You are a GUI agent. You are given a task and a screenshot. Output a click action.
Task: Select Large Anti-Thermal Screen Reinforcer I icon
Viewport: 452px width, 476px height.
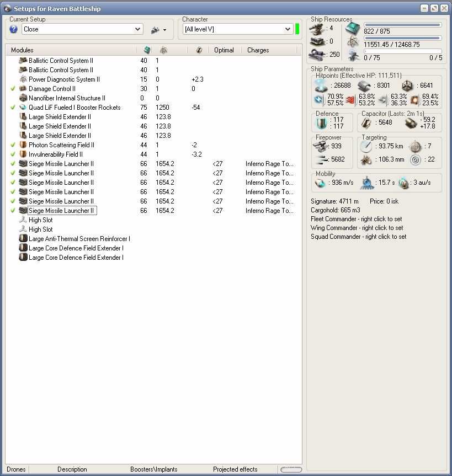(23, 239)
